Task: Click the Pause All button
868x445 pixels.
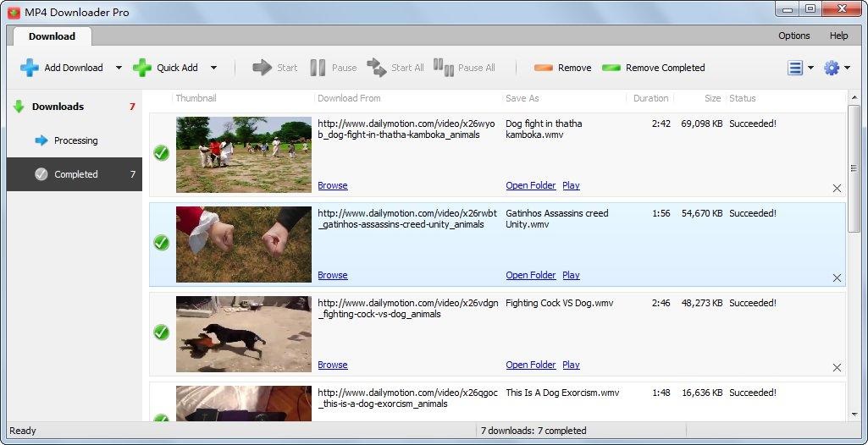Action: [x=464, y=68]
